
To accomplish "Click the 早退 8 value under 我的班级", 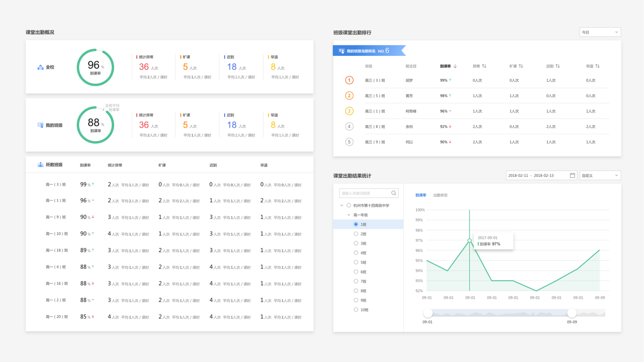I will [273, 125].
